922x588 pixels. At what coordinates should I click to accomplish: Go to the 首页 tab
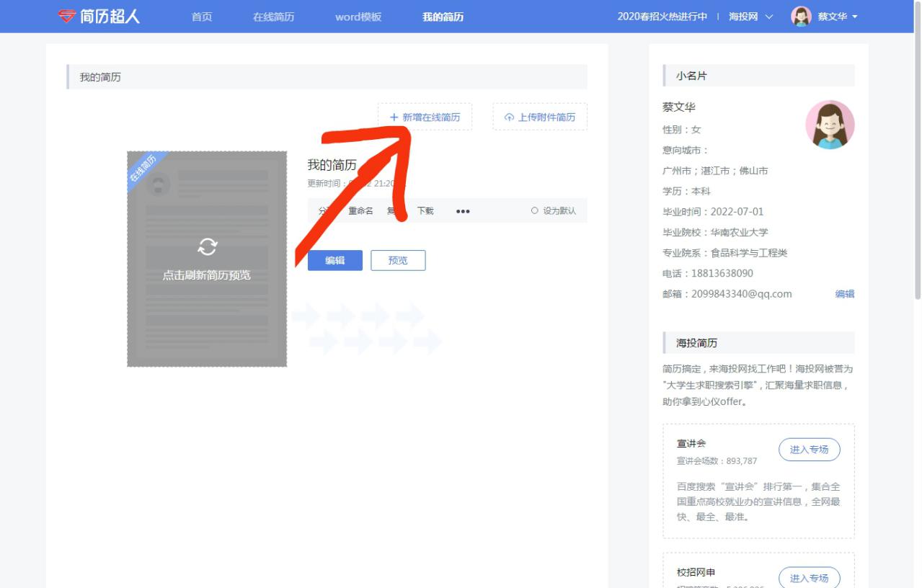202,17
